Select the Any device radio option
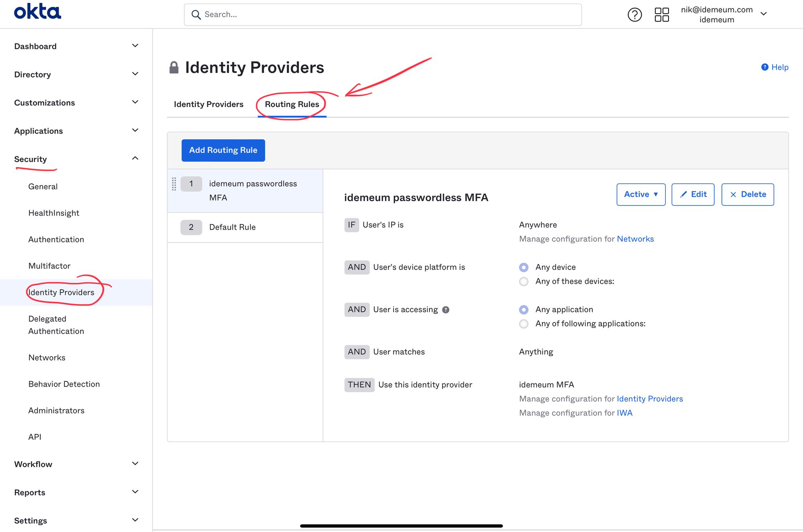Viewport: 803px width, 532px height. pyautogui.click(x=524, y=267)
